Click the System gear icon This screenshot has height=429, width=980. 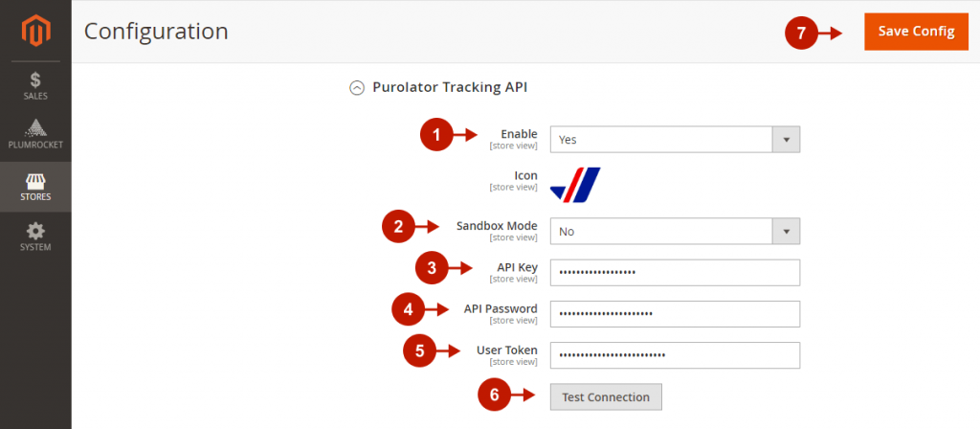(x=35, y=231)
